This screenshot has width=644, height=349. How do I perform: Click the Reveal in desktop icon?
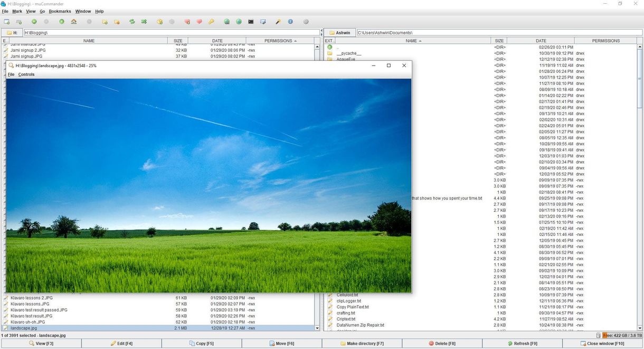[x=278, y=22]
